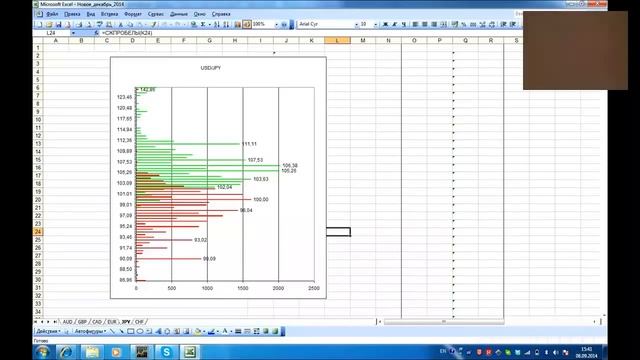Center text alignment
The width and height of the screenshot is (640, 360).
[424, 24]
